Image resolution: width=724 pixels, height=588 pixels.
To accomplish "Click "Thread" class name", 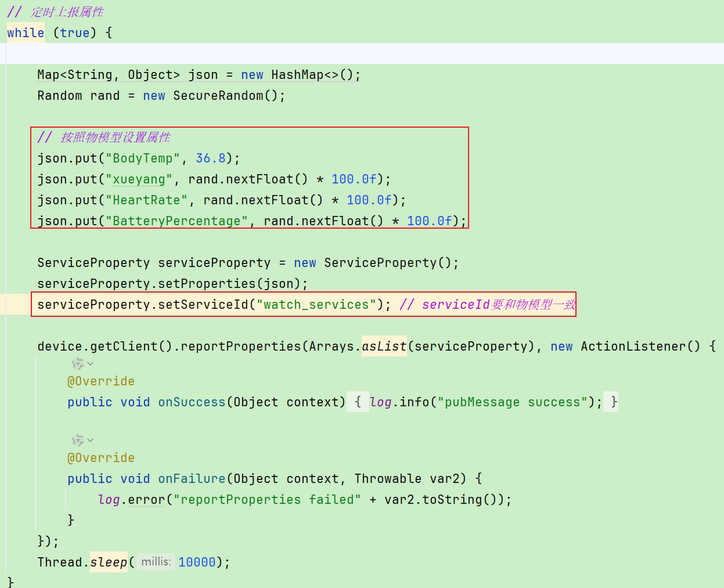I will (x=60, y=562).
